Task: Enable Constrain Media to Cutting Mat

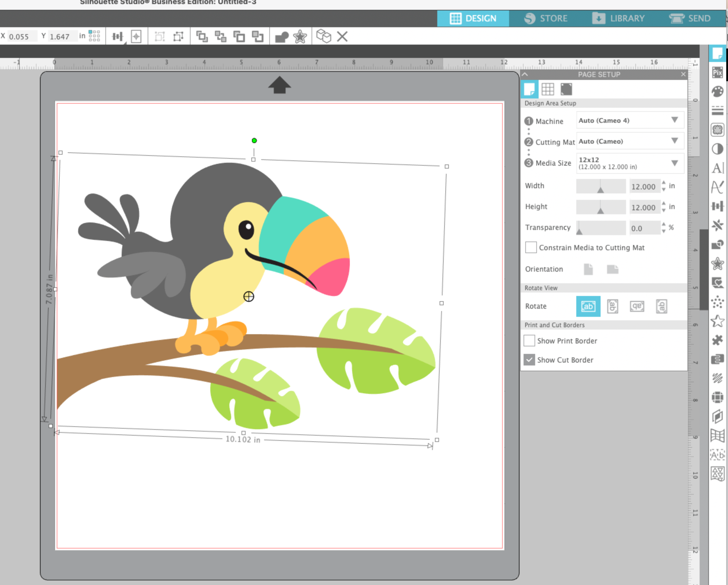Action: pos(531,248)
